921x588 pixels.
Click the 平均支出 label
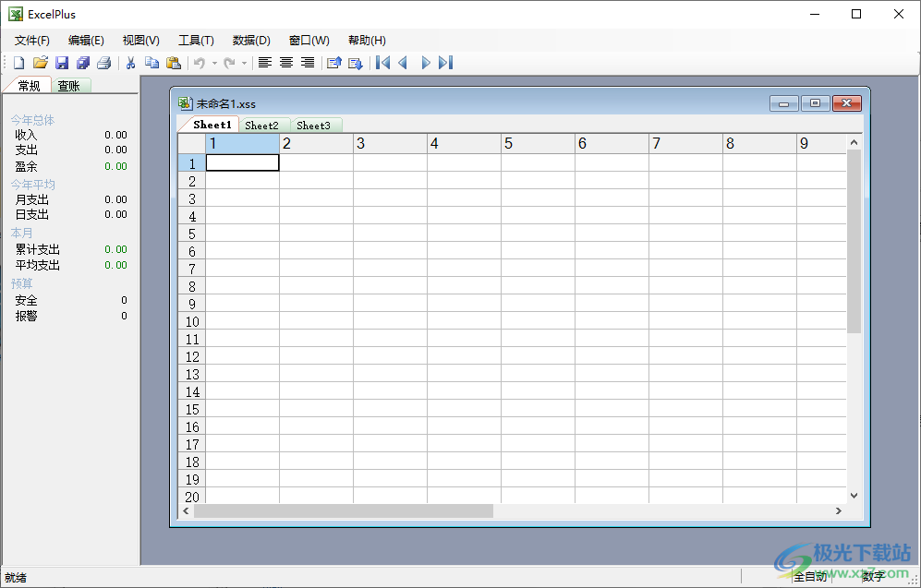coord(38,265)
